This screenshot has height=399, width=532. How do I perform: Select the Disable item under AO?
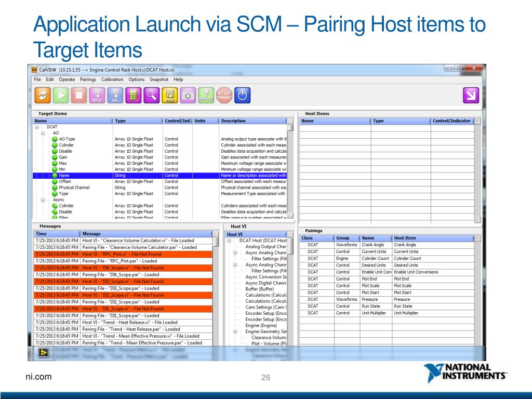(x=65, y=151)
